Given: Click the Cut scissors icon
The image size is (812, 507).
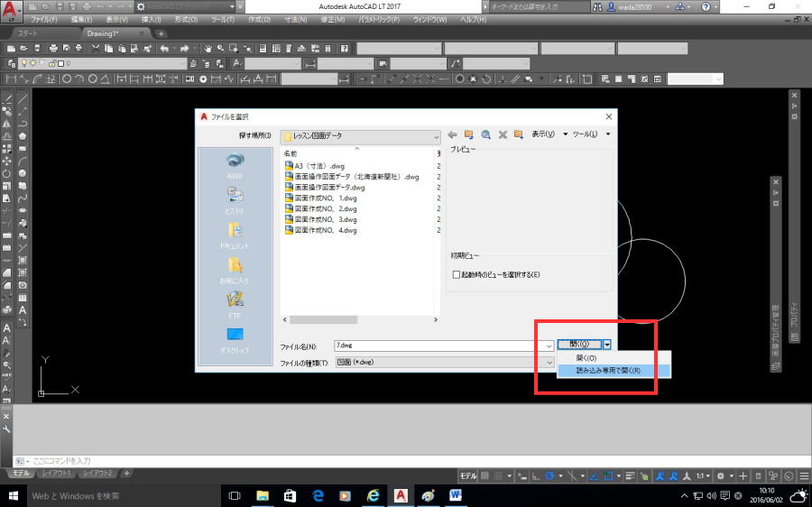Looking at the screenshot, I should (x=96, y=49).
